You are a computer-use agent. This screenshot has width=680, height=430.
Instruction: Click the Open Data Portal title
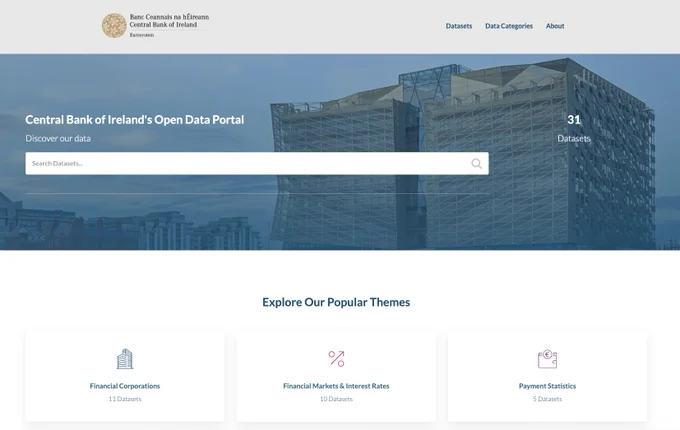134,120
